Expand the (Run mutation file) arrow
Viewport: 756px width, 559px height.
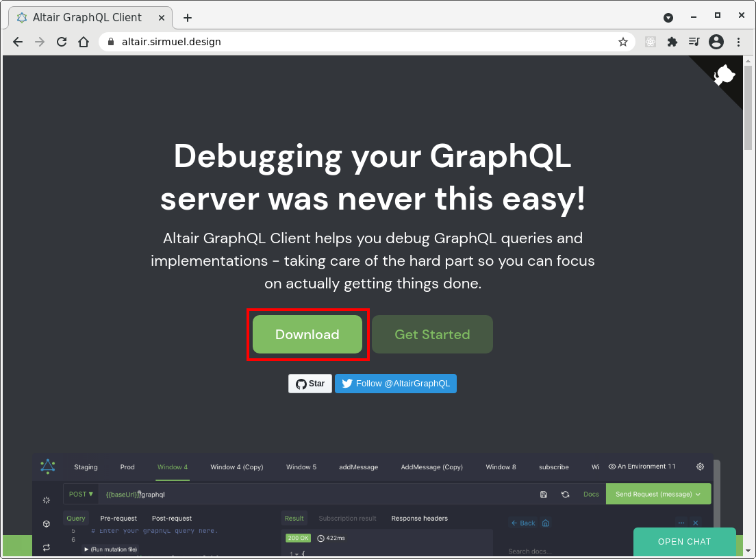(86, 549)
